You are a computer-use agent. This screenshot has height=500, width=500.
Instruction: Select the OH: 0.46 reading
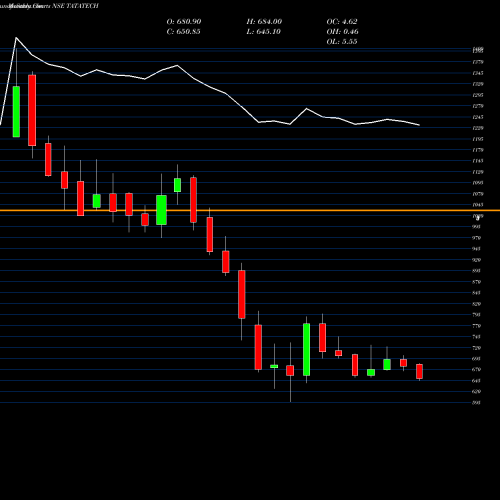[x=342, y=32]
